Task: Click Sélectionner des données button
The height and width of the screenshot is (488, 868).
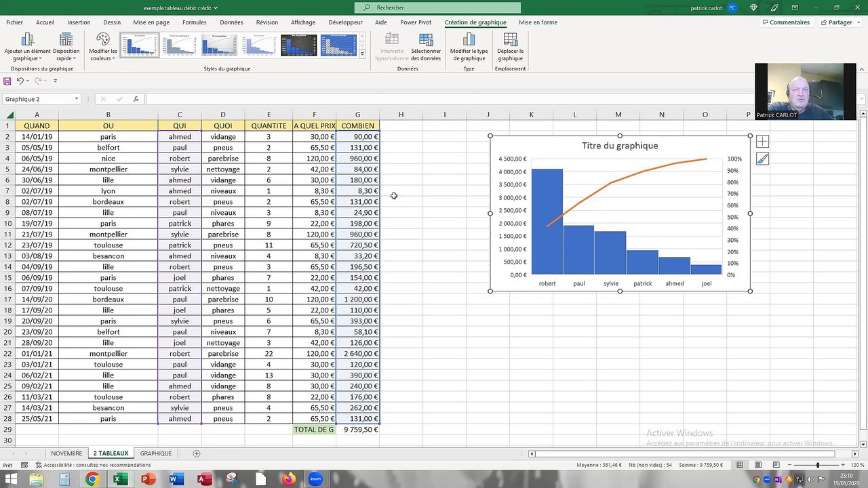Action: [426, 47]
